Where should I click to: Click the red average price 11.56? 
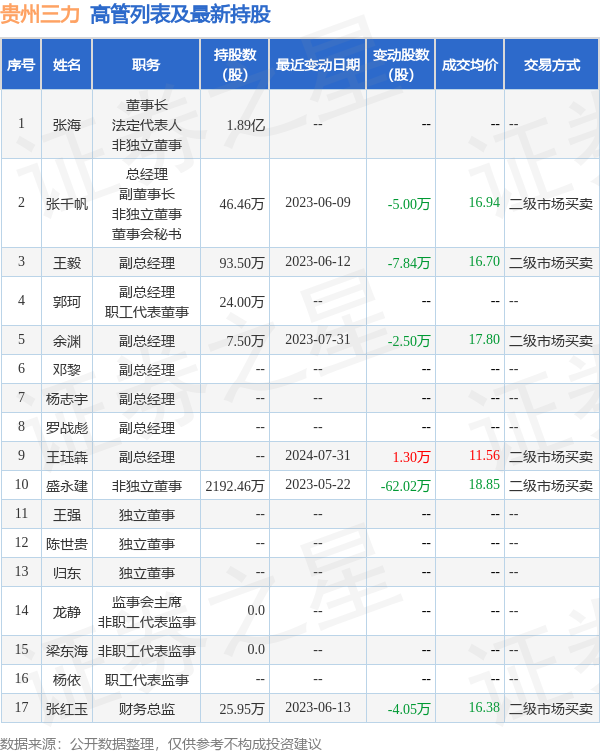pyautogui.click(x=484, y=455)
